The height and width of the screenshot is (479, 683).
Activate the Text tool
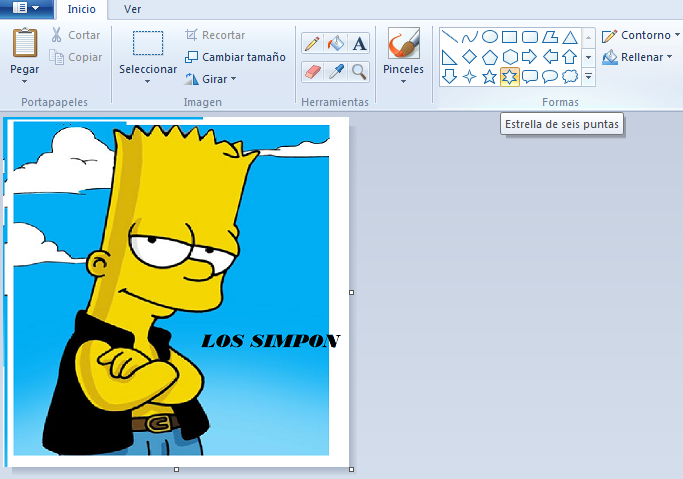(359, 44)
